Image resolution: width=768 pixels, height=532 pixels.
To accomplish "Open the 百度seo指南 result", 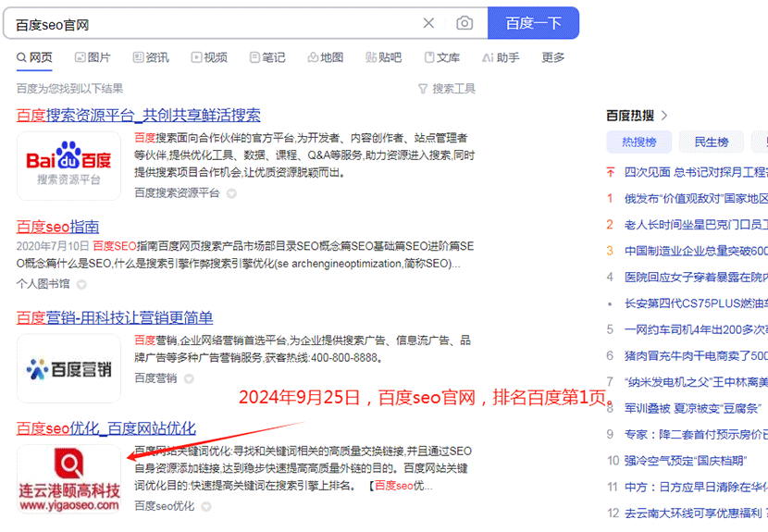I will 57,227.
